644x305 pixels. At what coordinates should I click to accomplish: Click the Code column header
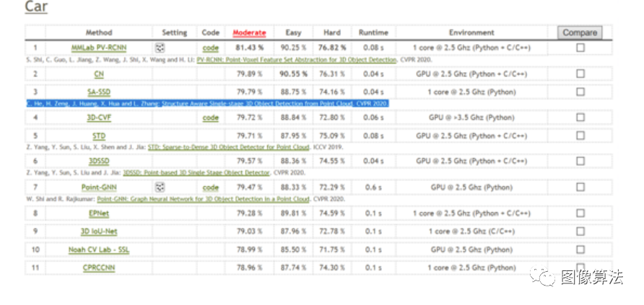click(x=210, y=32)
